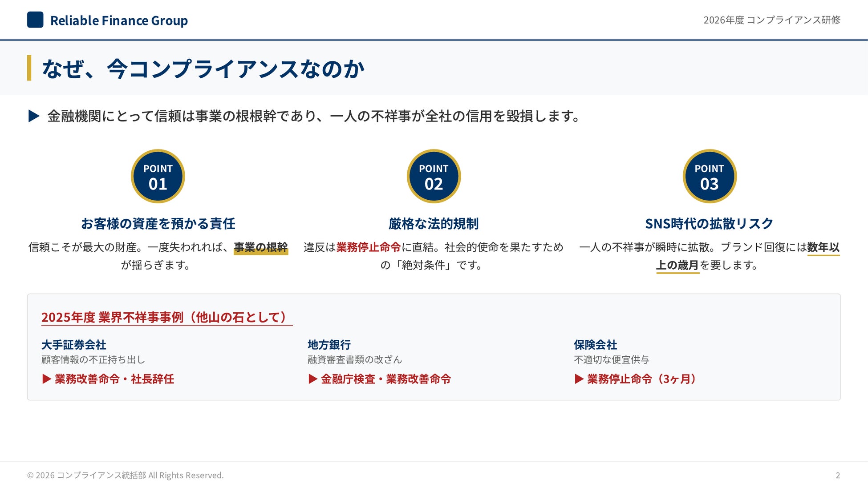Click the heading 厳格な法的規制
Image resolution: width=868 pixels, height=488 pixels.
[434, 223]
